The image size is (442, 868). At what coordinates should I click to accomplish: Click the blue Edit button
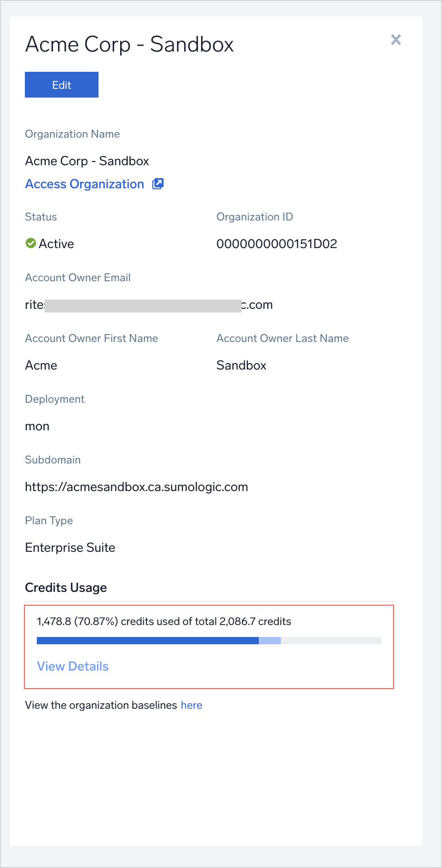point(62,85)
